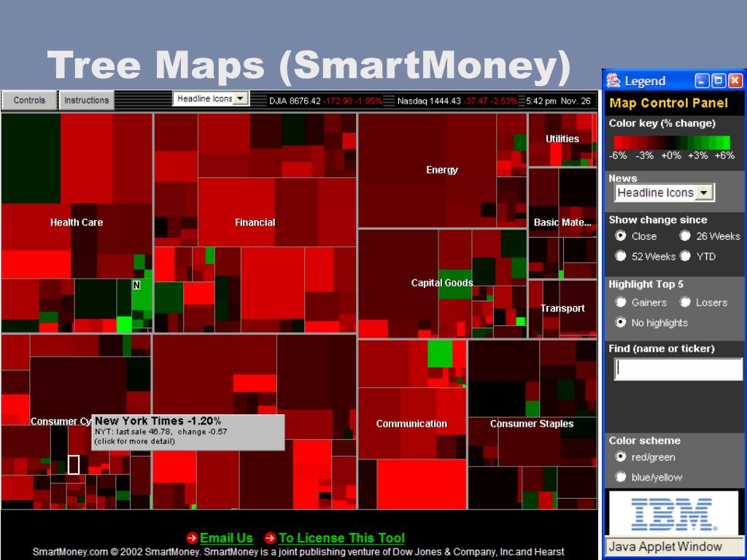The width and height of the screenshot is (747, 560).
Task: Click the Nasdaq 1444.43 ticker readout
Action: tap(457, 101)
